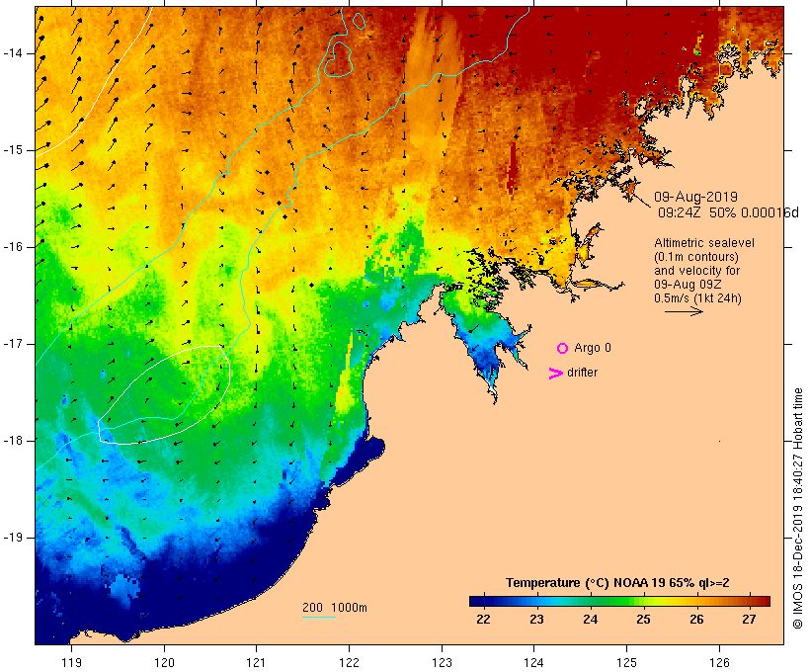Click the IMOS copyright timestamp text

[x=798, y=509]
